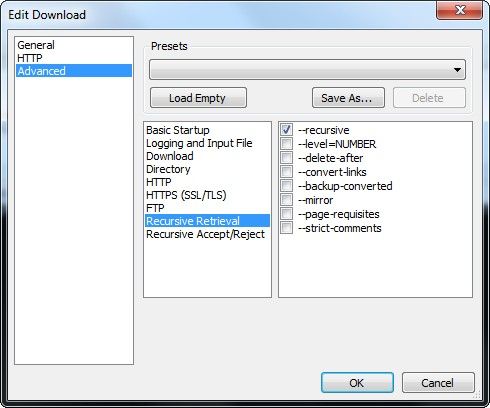The image size is (490, 408).
Task: Choose Basic Startup category
Action: [207, 130]
